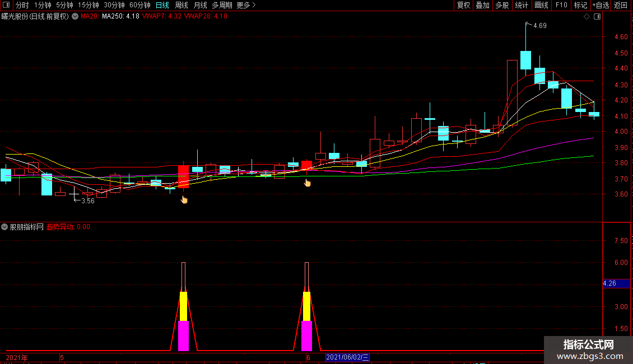Click the 4.60 price axis label
The width and height of the screenshot is (633, 364).
tap(621, 37)
